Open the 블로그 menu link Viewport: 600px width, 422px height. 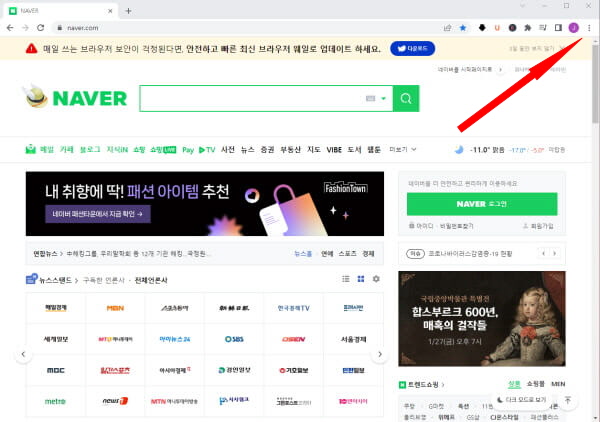(90, 149)
